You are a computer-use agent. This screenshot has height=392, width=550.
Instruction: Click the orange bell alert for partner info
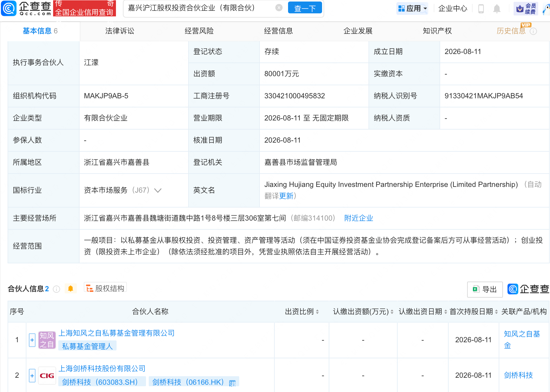pyautogui.click(x=71, y=289)
